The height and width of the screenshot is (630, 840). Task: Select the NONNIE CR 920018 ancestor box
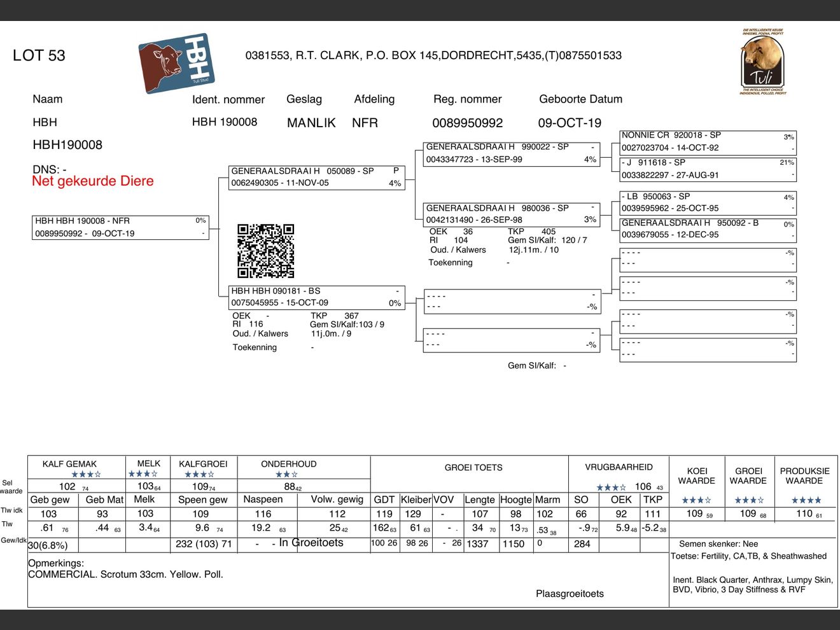coord(708,142)
